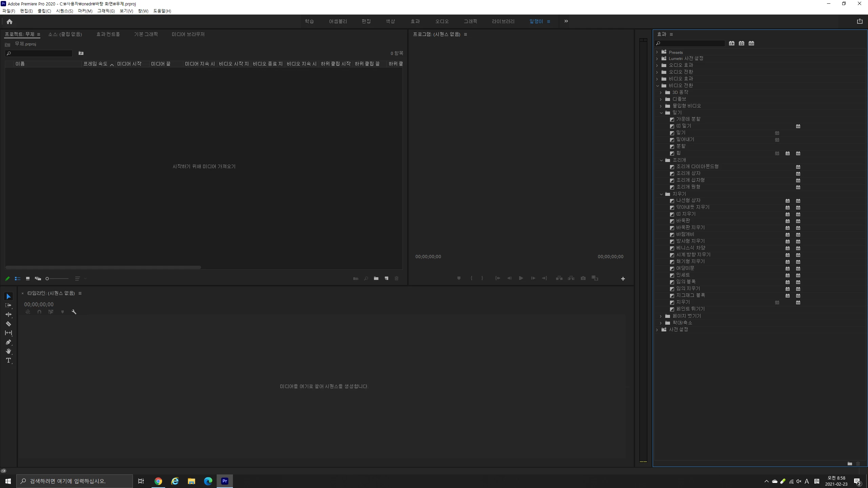Screen dimensions: 868x488
Task: Select the Ripple Edit tool
Action: coord(8,314)
